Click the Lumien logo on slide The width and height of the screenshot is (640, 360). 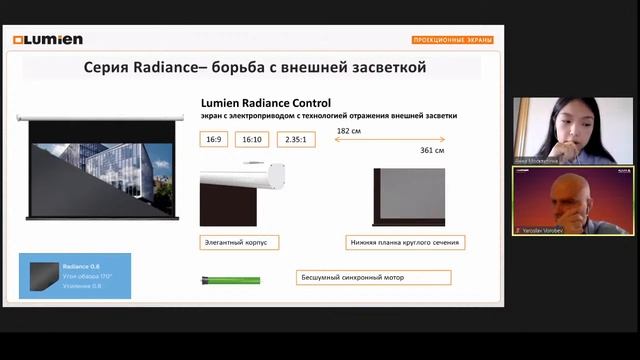coord(48,40)
